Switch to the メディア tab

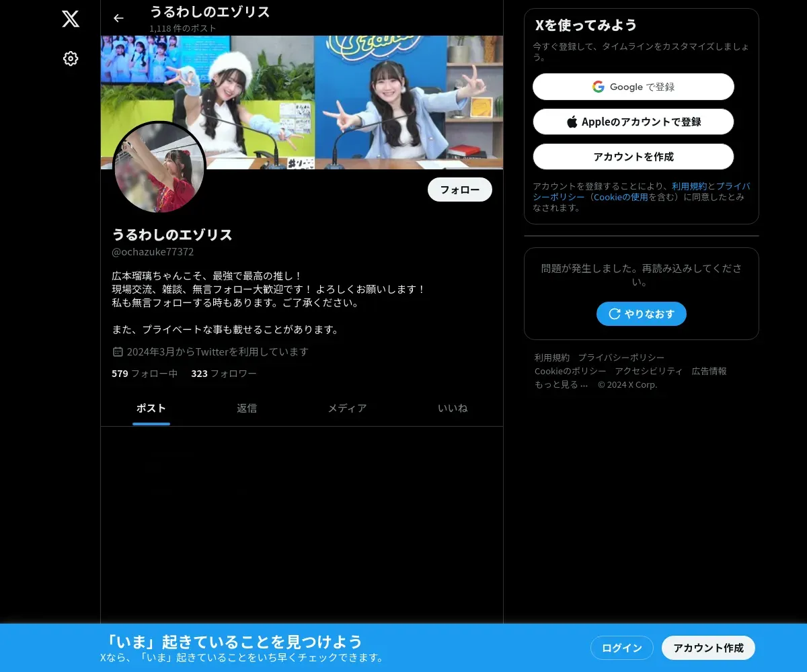347,408
